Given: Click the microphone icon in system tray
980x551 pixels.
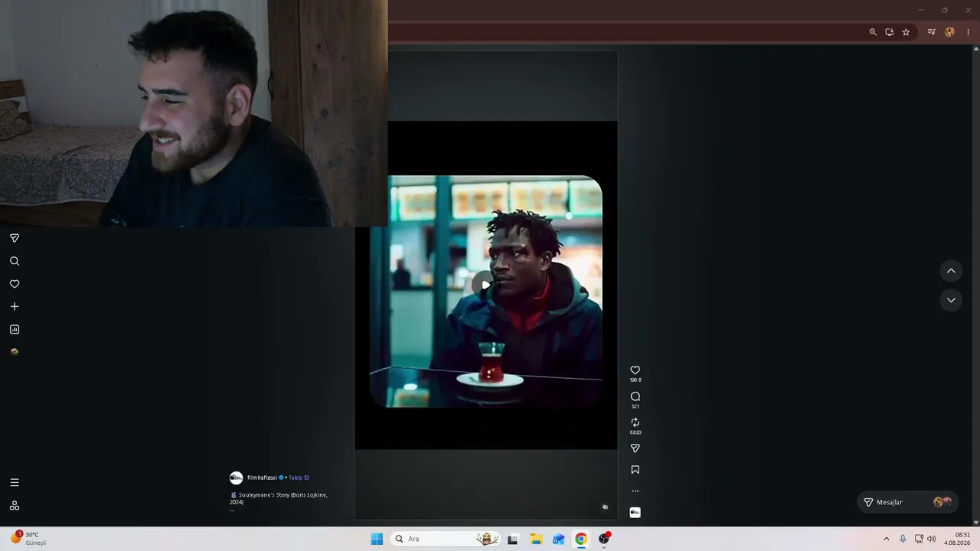Looking at the screenshot, I should coord(903,539).
